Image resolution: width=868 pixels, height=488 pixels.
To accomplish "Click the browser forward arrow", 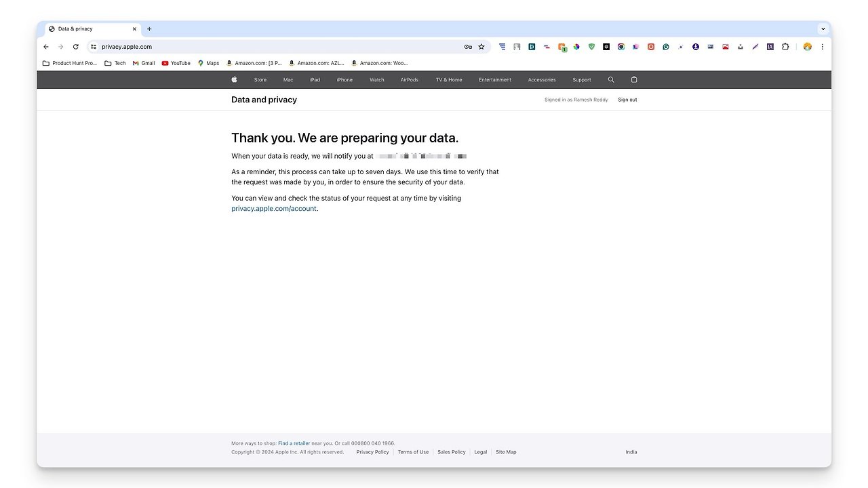I will (x=61, y=47).
